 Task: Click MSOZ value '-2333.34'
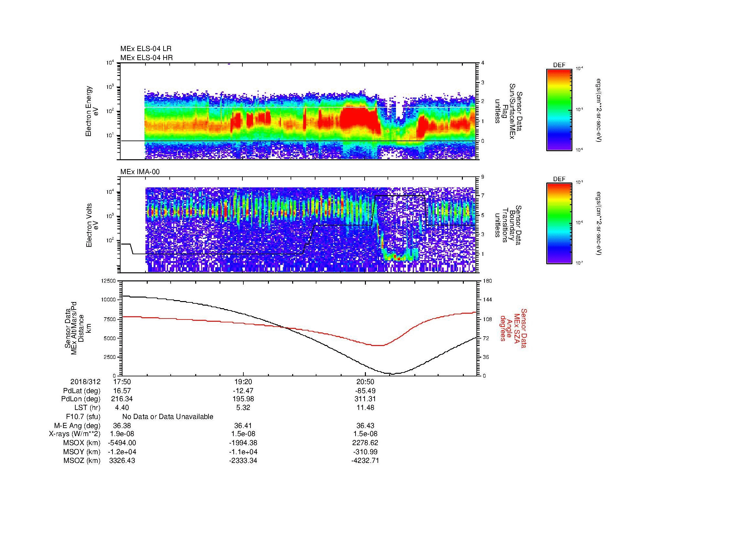point(243,461)
